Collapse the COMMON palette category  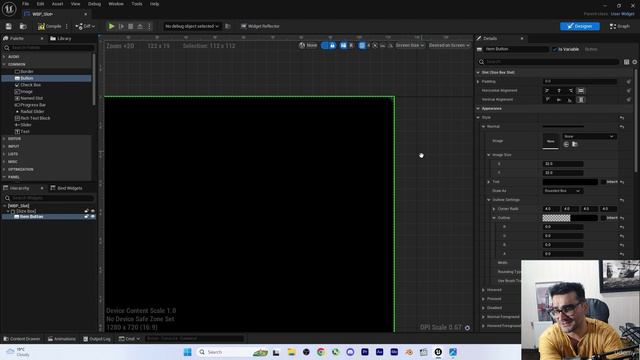pyautogui.click(x=4, y=64)
